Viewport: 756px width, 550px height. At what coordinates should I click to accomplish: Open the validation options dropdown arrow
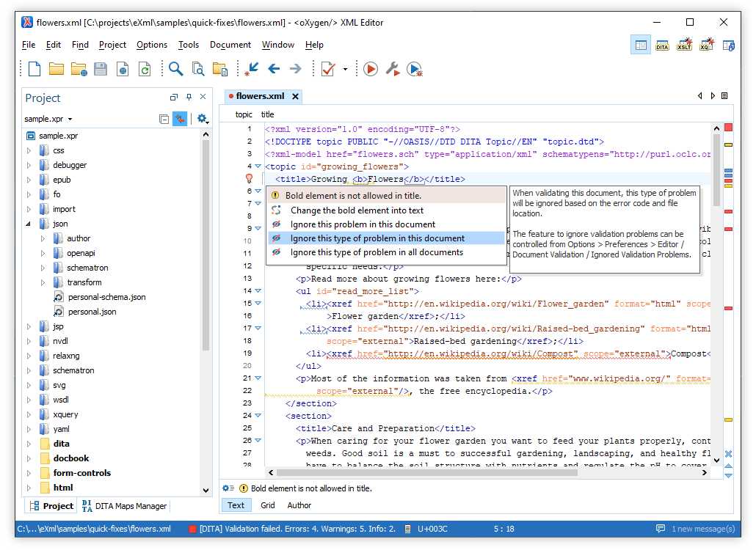point(345,70)
